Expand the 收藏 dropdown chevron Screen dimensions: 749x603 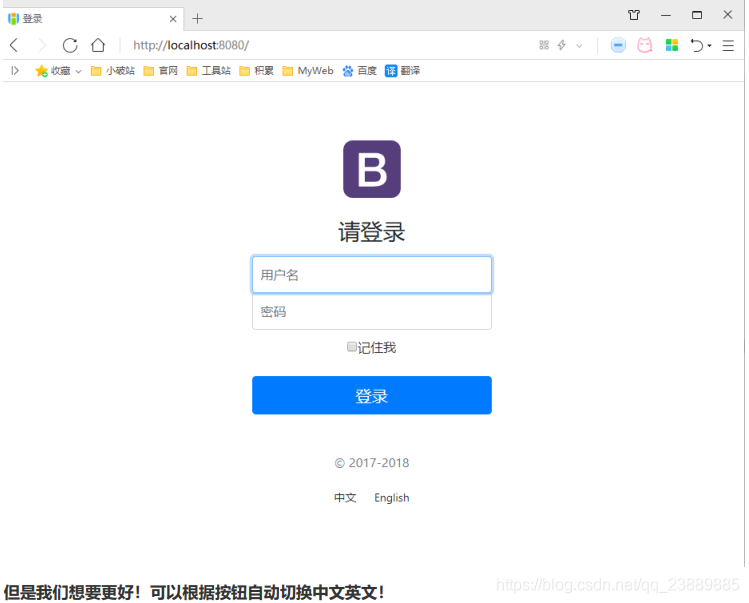click(x=78, y=71)
